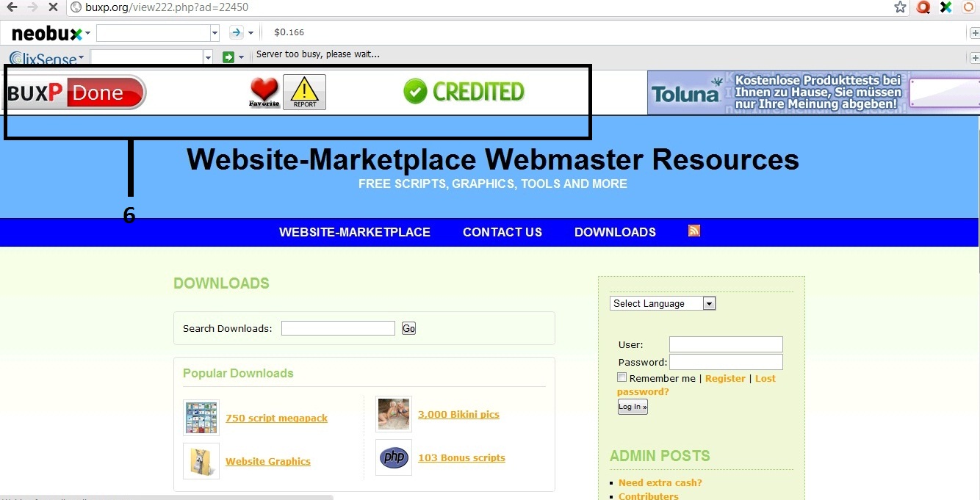Click the globe site-info icon in address bar
Image resolution: width=980 pixels, height=500 pixels.
(75, 7)
